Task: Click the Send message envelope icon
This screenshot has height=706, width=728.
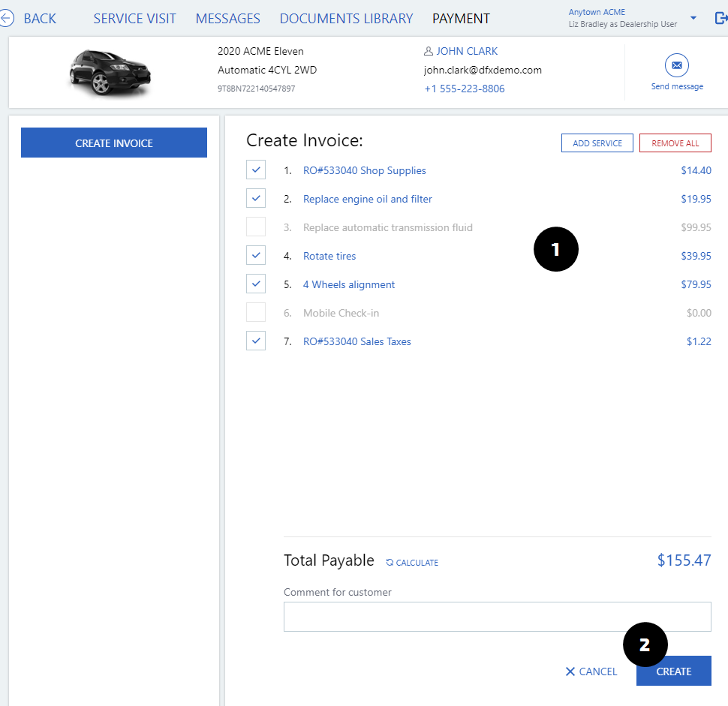Action: [676, 66]
